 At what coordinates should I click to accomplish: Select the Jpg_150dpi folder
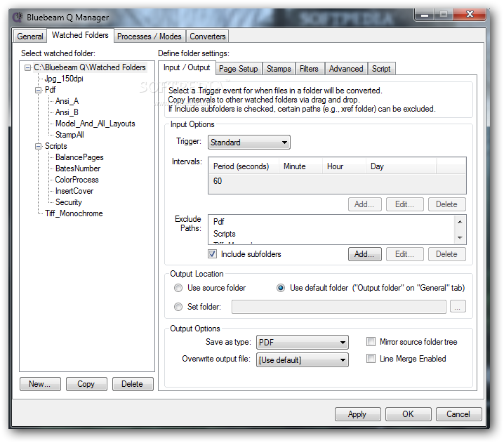pos(64,79)
